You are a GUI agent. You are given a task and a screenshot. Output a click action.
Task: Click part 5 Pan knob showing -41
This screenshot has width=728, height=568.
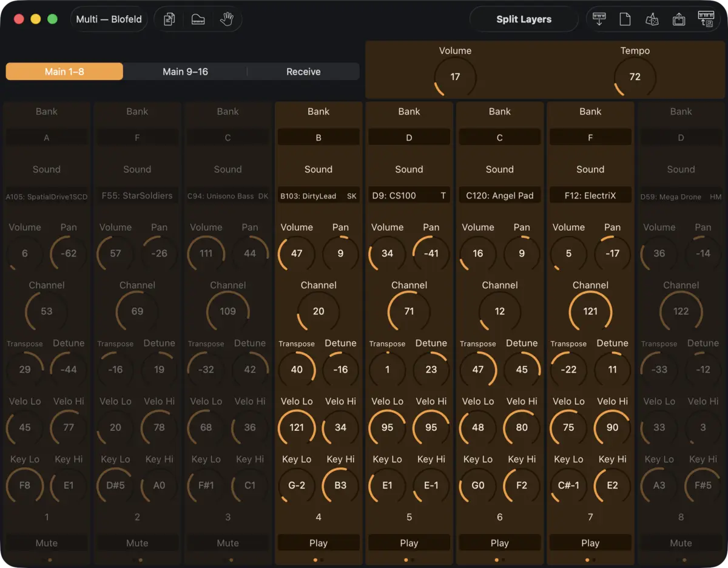coord(431,254)
